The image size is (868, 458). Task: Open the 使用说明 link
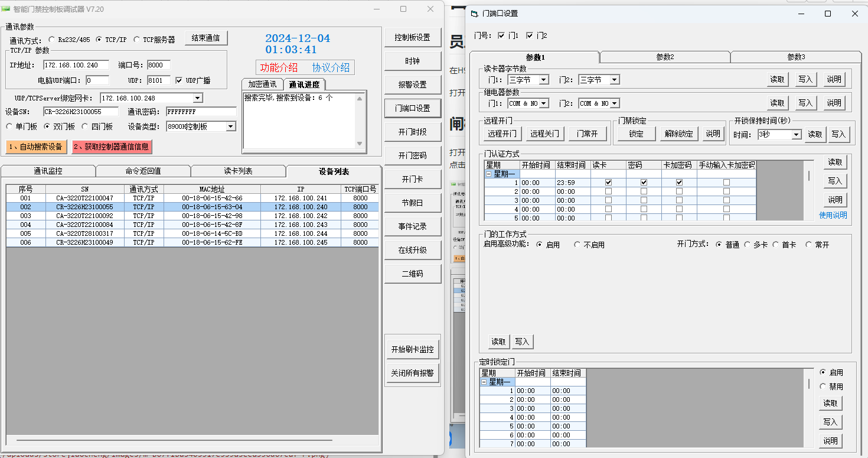833,215
